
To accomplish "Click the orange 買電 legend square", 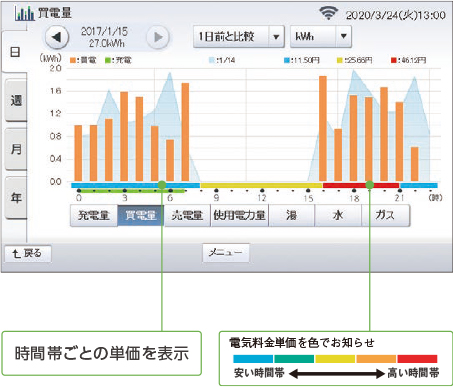I will click(73, 60).
